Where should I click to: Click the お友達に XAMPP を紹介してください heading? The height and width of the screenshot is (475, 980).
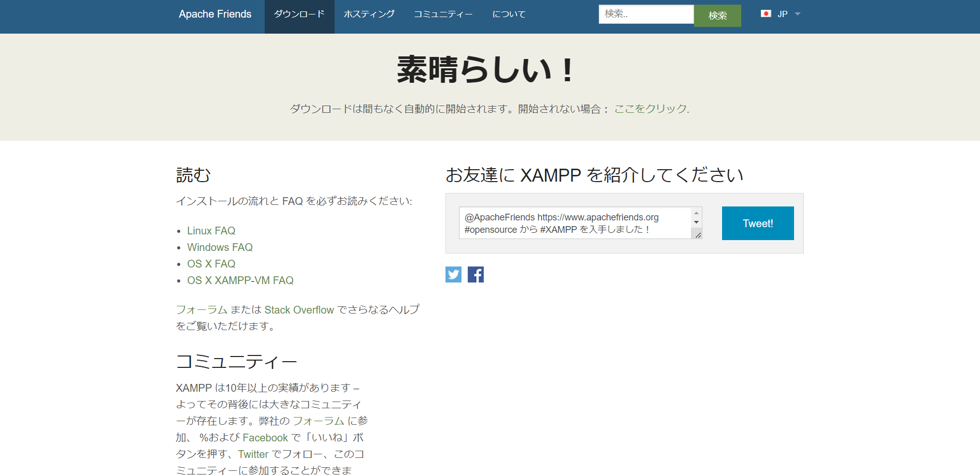click(594, 175)
